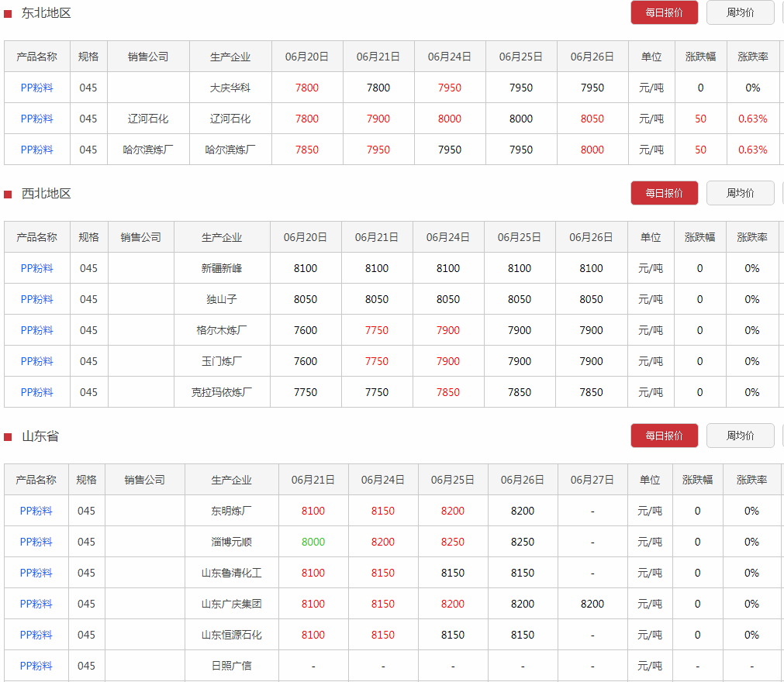Switch to 周均价 tab in 东北地区 section
The image size is (784, 682).
pos(740,12)
